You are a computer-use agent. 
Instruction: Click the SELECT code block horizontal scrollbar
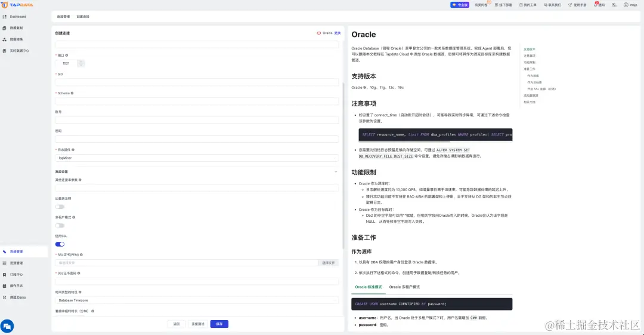[404, 141]
